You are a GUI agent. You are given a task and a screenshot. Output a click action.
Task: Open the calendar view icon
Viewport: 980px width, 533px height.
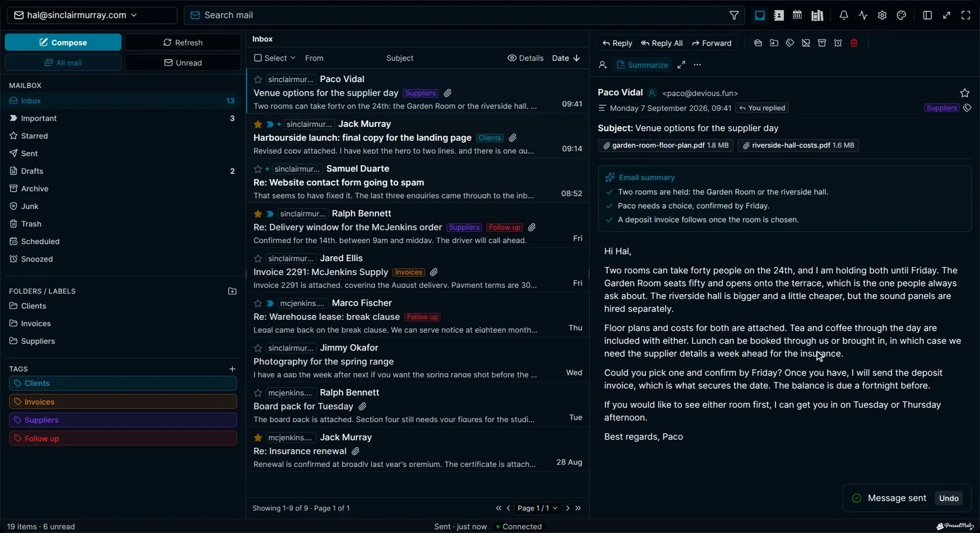tap(797, 15)
